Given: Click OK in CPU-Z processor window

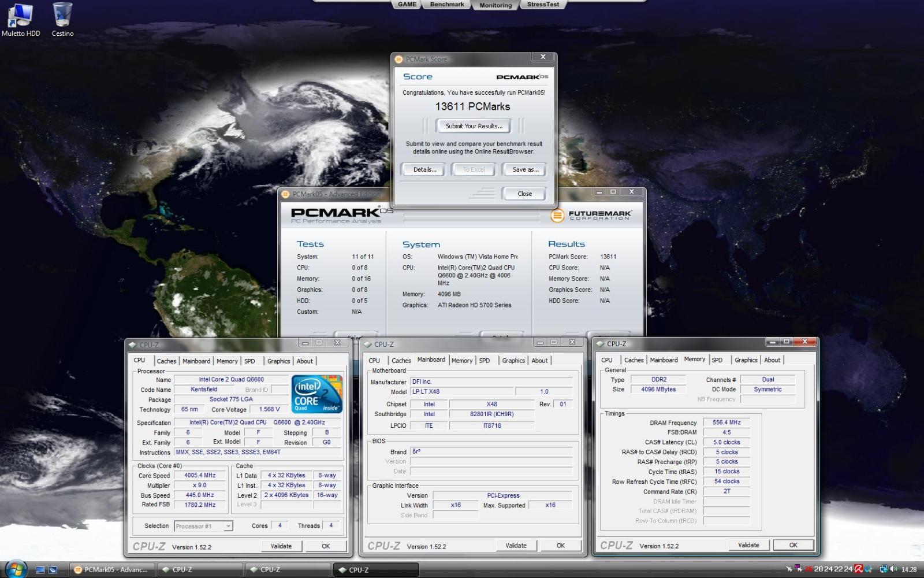Looking at the screenshot, I should click(x=326, y=546).
